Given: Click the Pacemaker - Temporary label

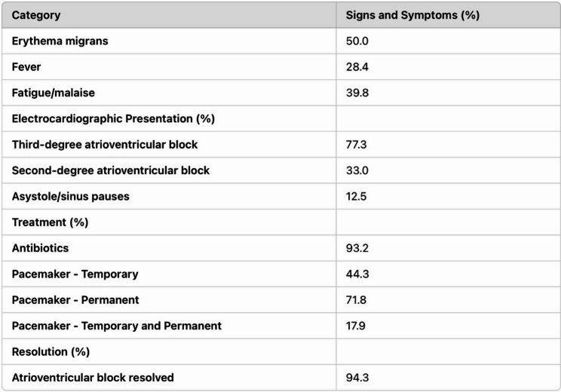Looking at the screenshot, I should click(x=75, y=274).
